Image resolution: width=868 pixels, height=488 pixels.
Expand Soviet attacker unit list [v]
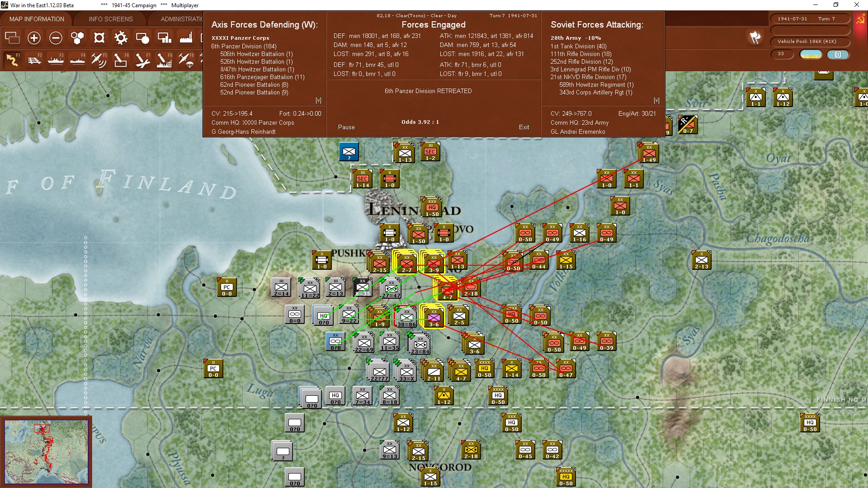pyautogui.click(x=656, y=100)
